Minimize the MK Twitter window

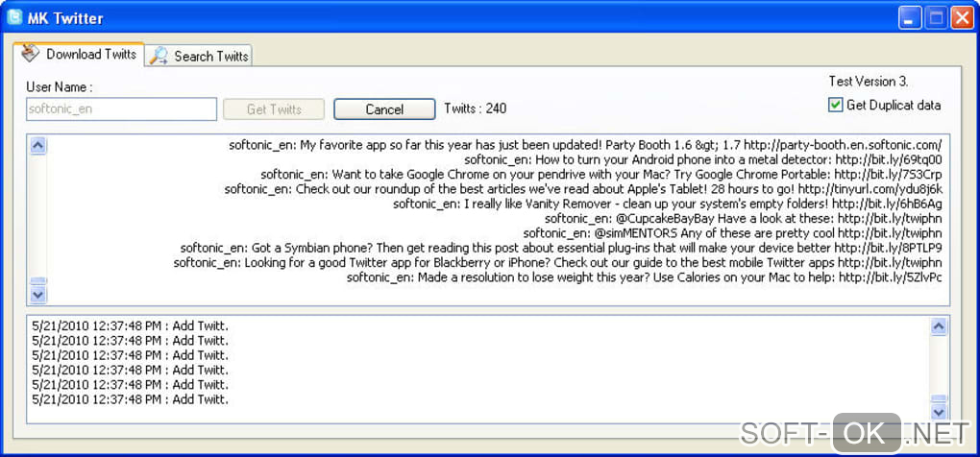(x=911, y=18)
